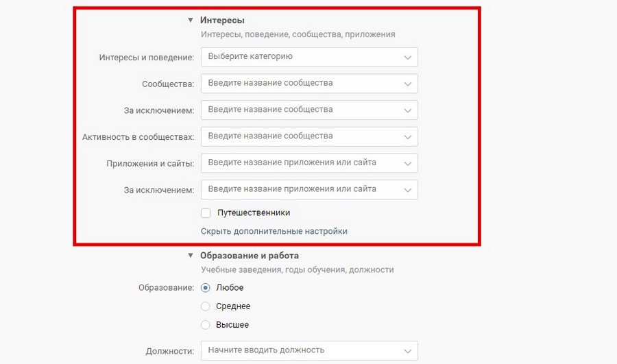Viewport: 617px width, 364px height.
Task: Click chevron of Активность в сообществах field
Action: (x=408, y=137)
